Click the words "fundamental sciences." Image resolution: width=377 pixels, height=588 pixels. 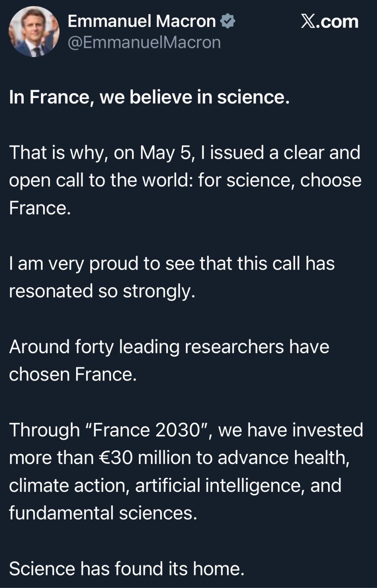coord(103,513)
